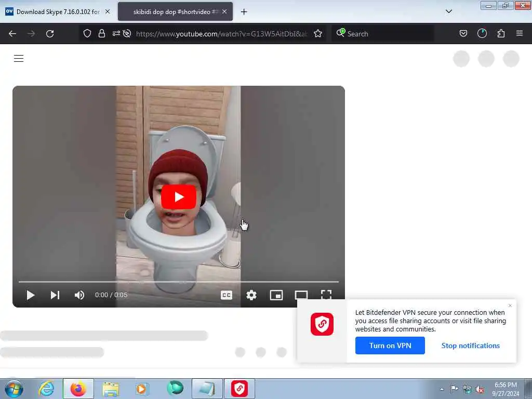Switch to the Download Skype tab
This screenshot has width=532, height=399.
[x=58, y=11]
